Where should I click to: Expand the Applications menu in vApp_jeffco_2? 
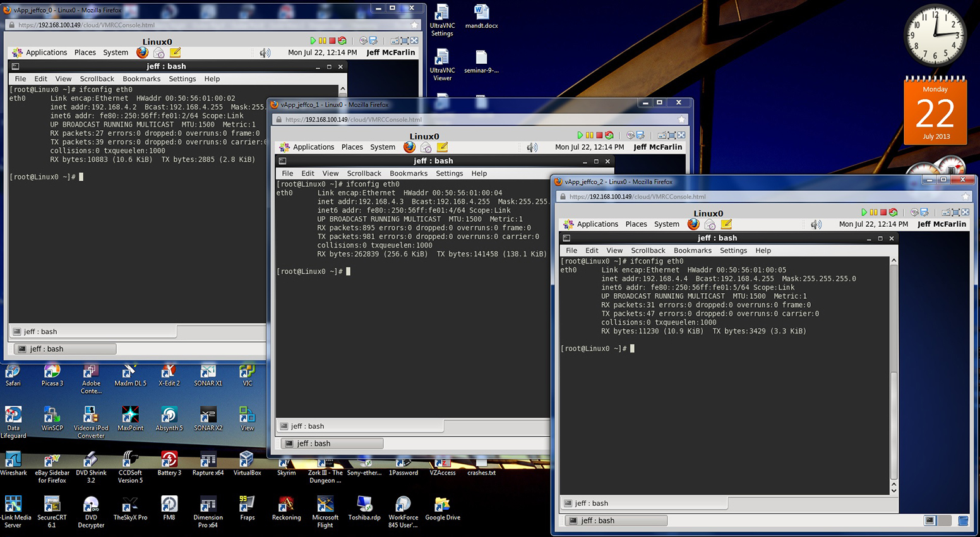click(x=597, y=224)
